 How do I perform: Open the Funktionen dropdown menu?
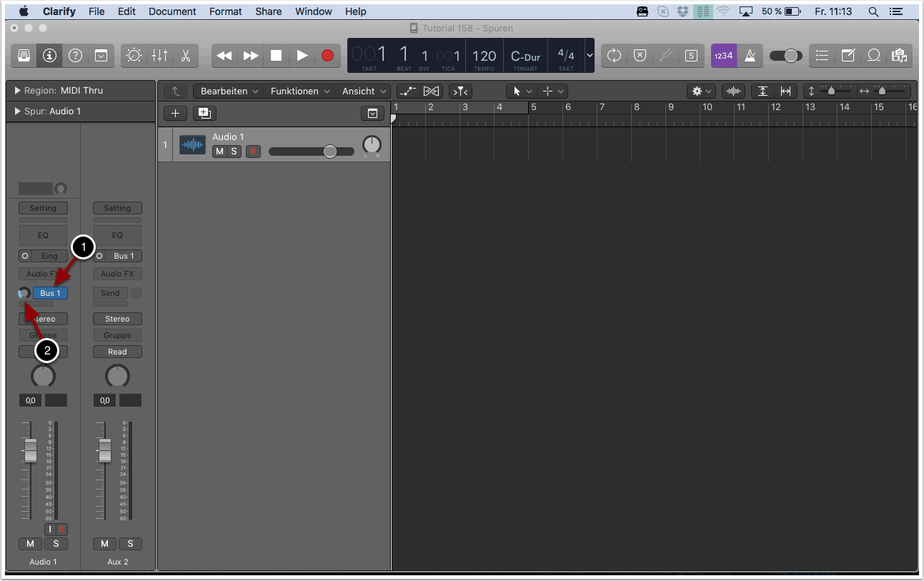point(299,91)
